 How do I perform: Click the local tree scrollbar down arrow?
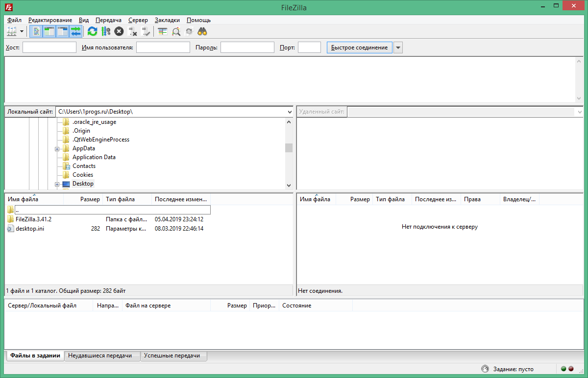point(289,185)
